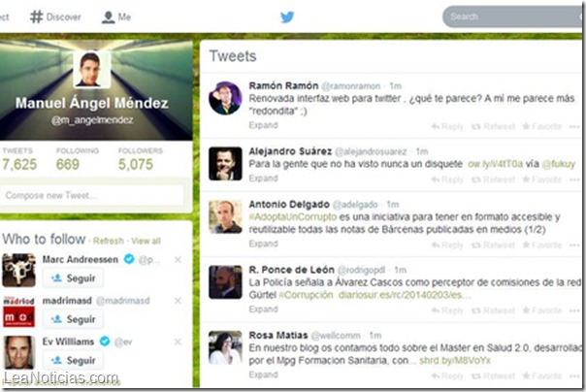Dismiss the madrimasd suggestion
586x392 pixels.
(178, 301)
